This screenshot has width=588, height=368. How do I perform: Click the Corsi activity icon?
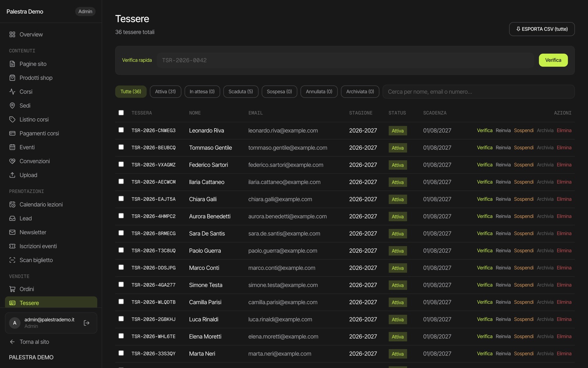12,92
